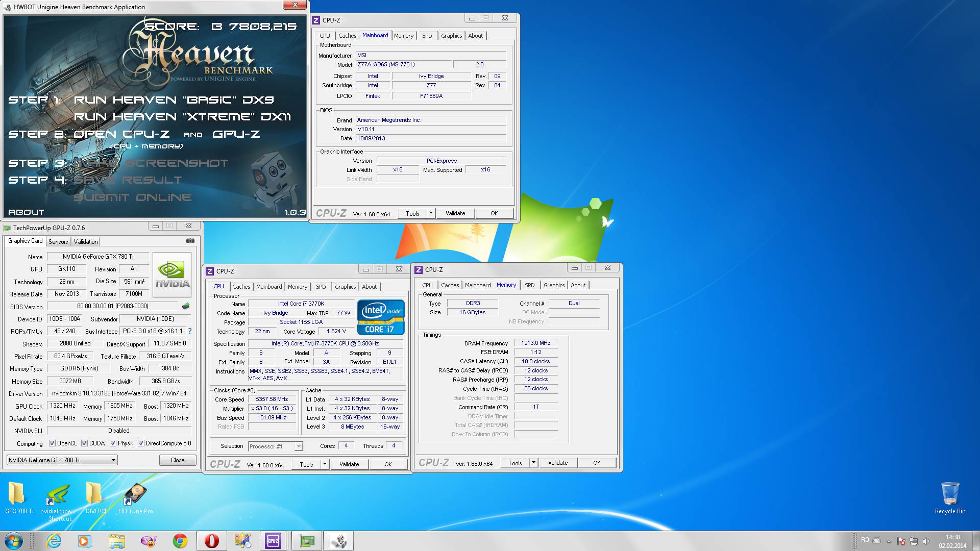
Task: Click the Bus Interface question mark icon
Action: [190, 331]
